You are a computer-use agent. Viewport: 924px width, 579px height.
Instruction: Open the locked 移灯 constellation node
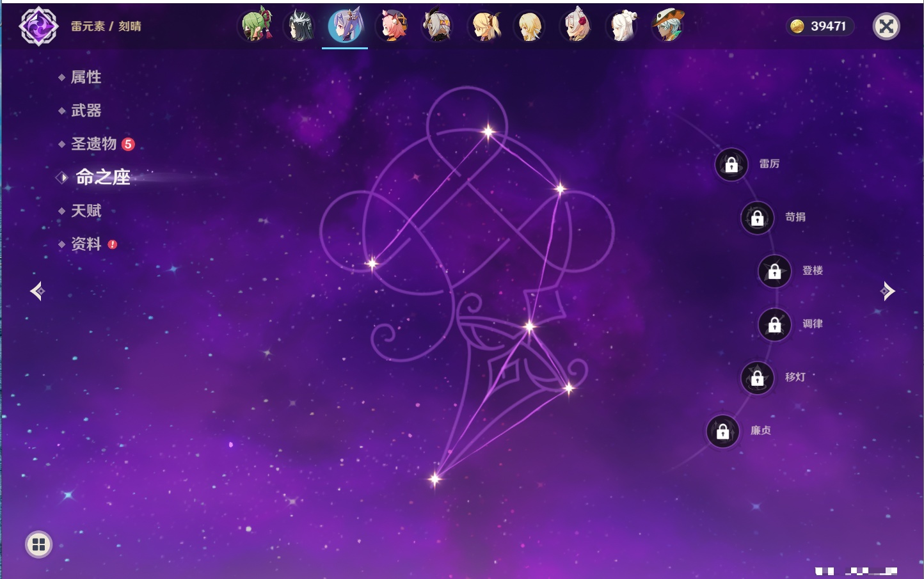(x=758, y=378)
